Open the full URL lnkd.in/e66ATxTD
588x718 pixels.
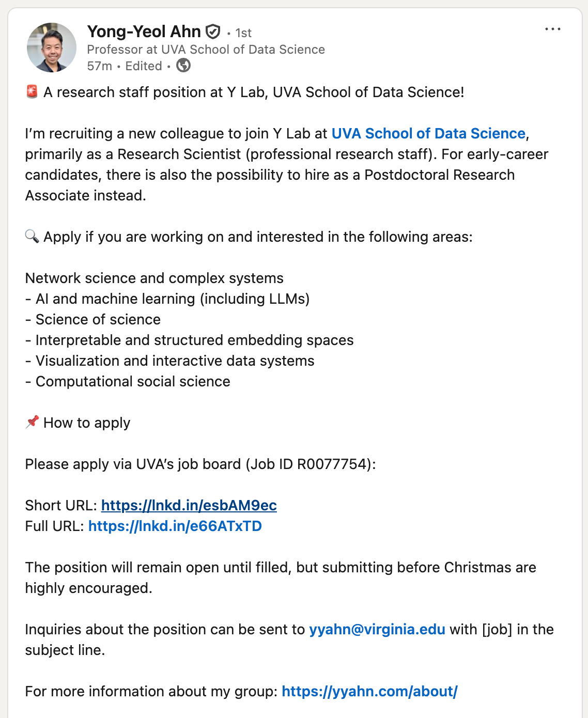pyautogui.click(x=175, y=526)
